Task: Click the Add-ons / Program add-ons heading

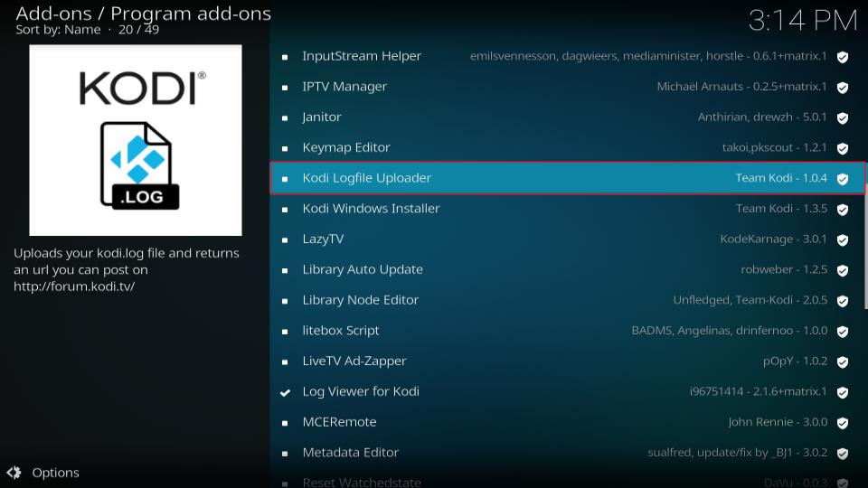Action: click(x=144, y=14)
